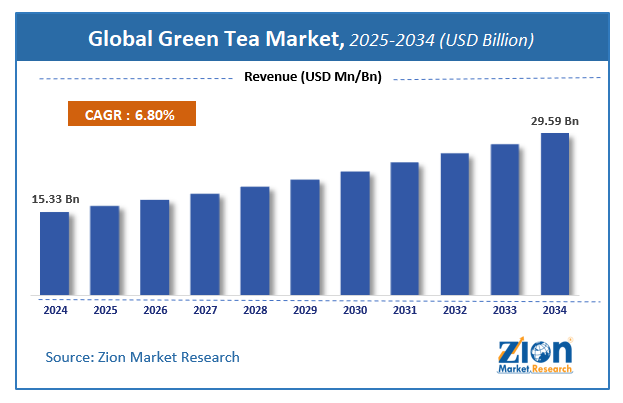The image size is (623, 403).
Task: Select the 2031 revenue bar
Action: tap(404, 229)
